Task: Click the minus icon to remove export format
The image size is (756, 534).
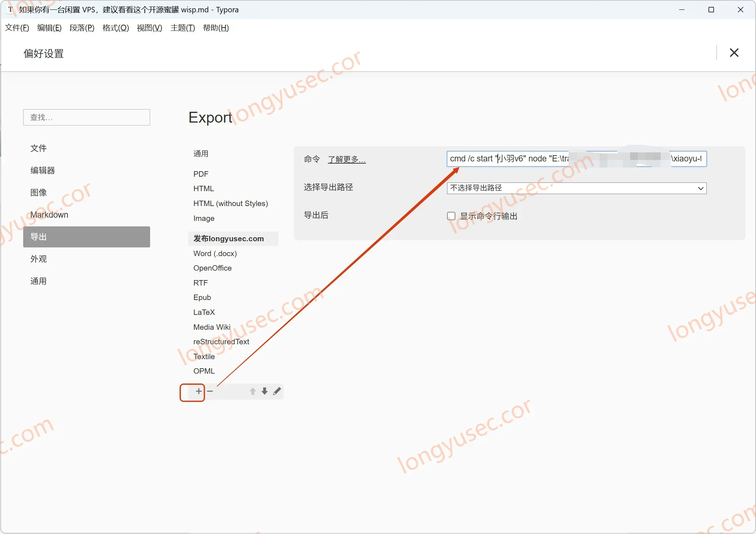Action: coord(210,391)
